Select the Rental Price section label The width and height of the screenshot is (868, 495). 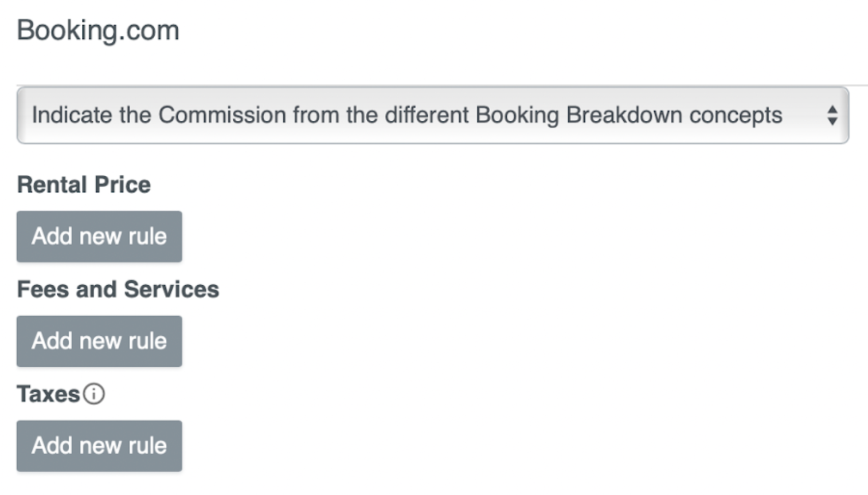tap(84, 185)
